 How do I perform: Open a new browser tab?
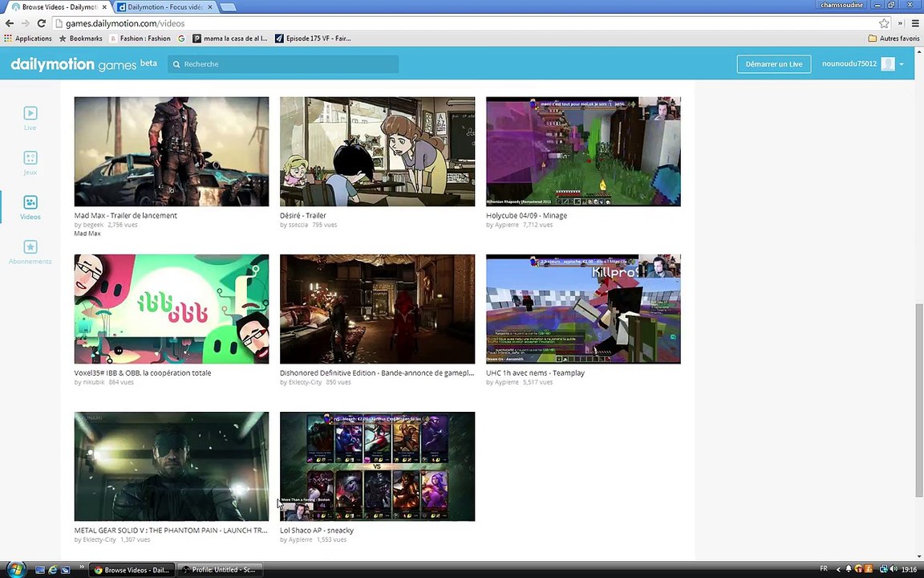coord(229,7)
